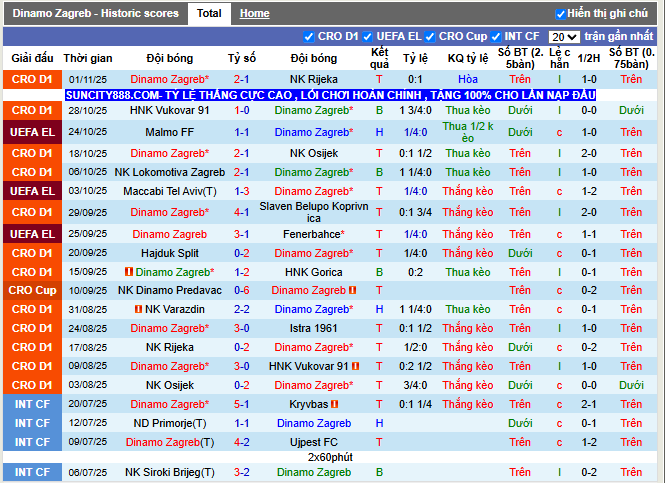Click the red card icon beside HNK Vukovar 91 on 09/08/25
665x483 pixels.
point(355,366)
